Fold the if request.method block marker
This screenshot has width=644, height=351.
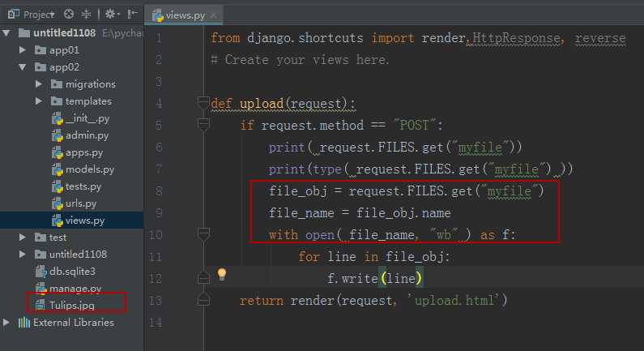203,124
